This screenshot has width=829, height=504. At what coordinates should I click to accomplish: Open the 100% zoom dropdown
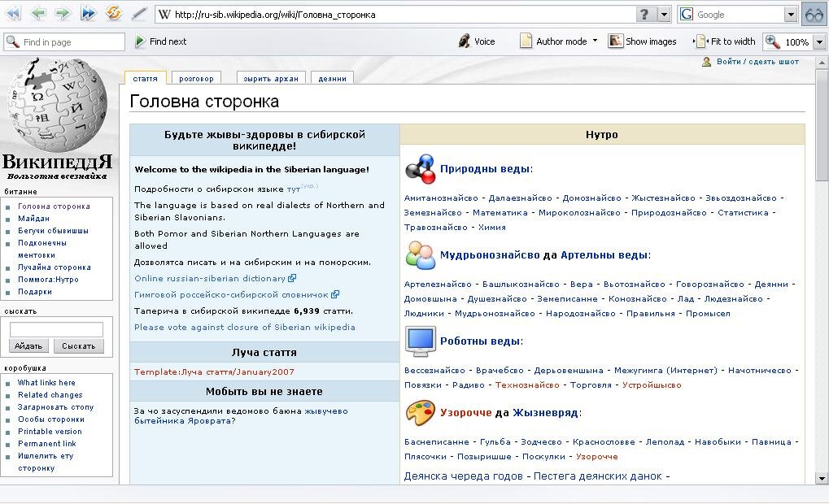[819, 41]
